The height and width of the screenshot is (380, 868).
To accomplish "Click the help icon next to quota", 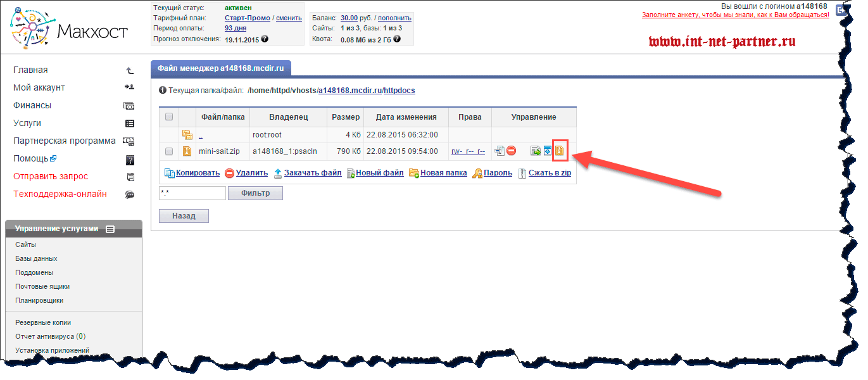I will click(396, 39).
